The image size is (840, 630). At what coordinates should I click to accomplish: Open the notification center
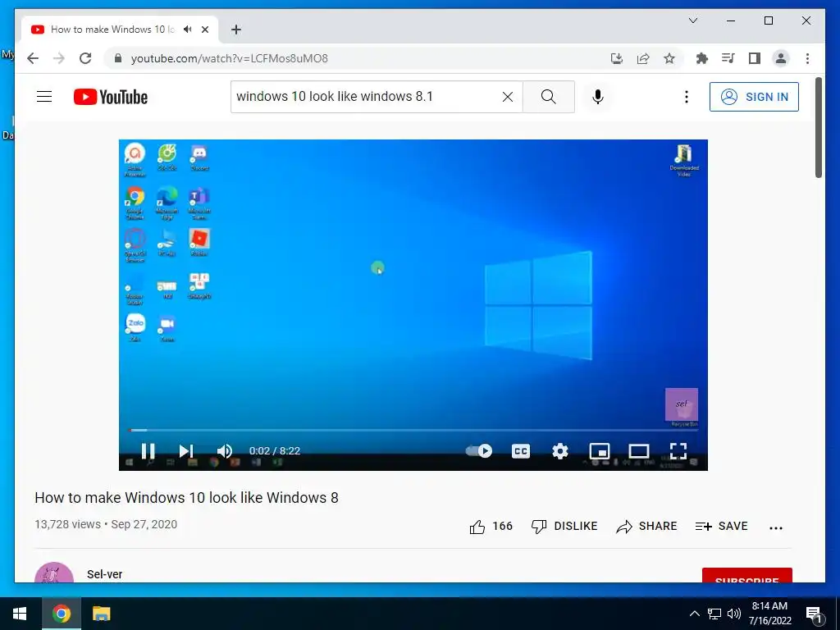[814, 614]
